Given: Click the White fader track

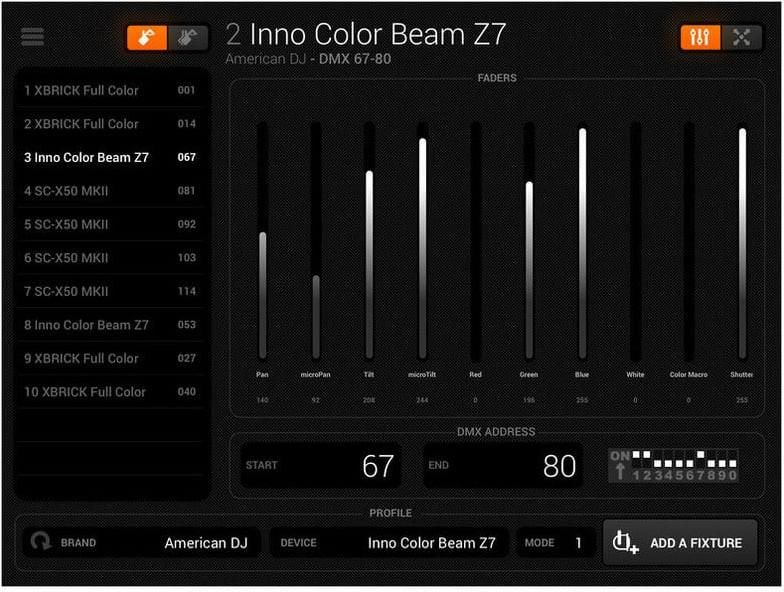Looking at the screenshot, I should coord(636,241).
